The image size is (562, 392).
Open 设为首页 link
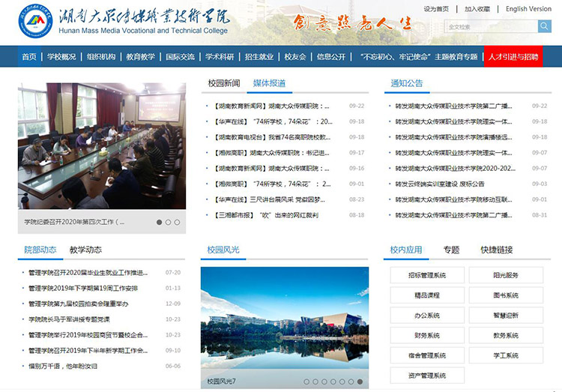(436, 9)
